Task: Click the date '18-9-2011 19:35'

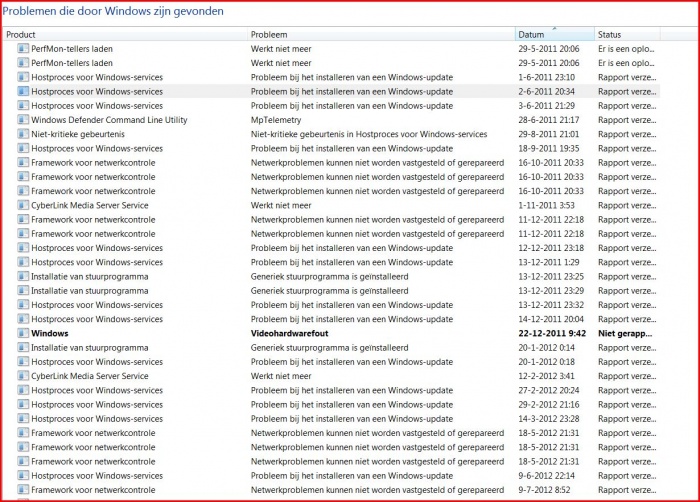Action: click(549, 148)
